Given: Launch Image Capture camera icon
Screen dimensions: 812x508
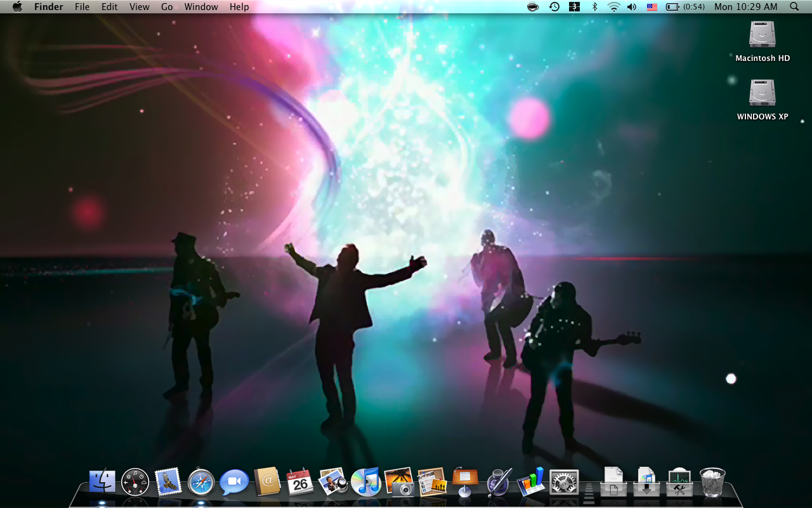Looking at the screenshot, I should [399, 482].
